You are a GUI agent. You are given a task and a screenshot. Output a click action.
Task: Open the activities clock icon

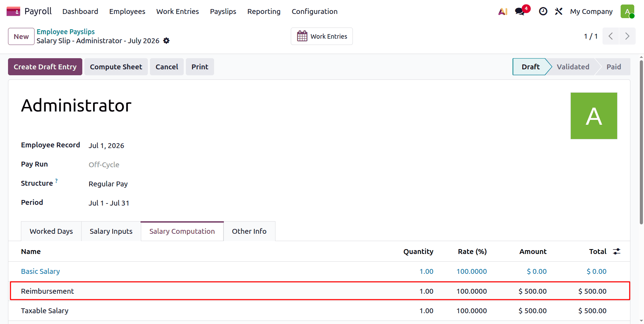543,11
